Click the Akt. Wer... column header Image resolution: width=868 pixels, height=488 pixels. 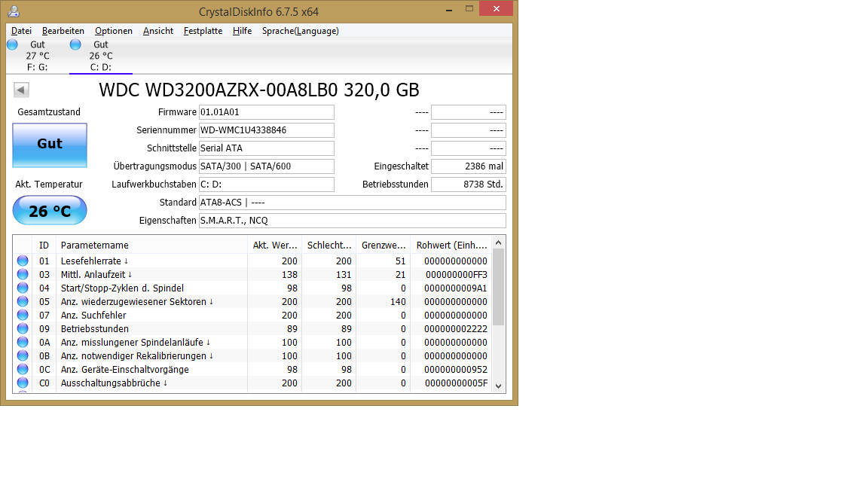pyautogui.click(x=274, y=245)
